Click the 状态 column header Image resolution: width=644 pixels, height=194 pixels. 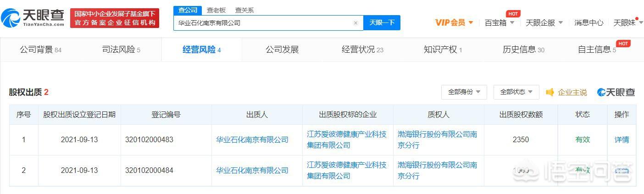(x=583, y=115)
